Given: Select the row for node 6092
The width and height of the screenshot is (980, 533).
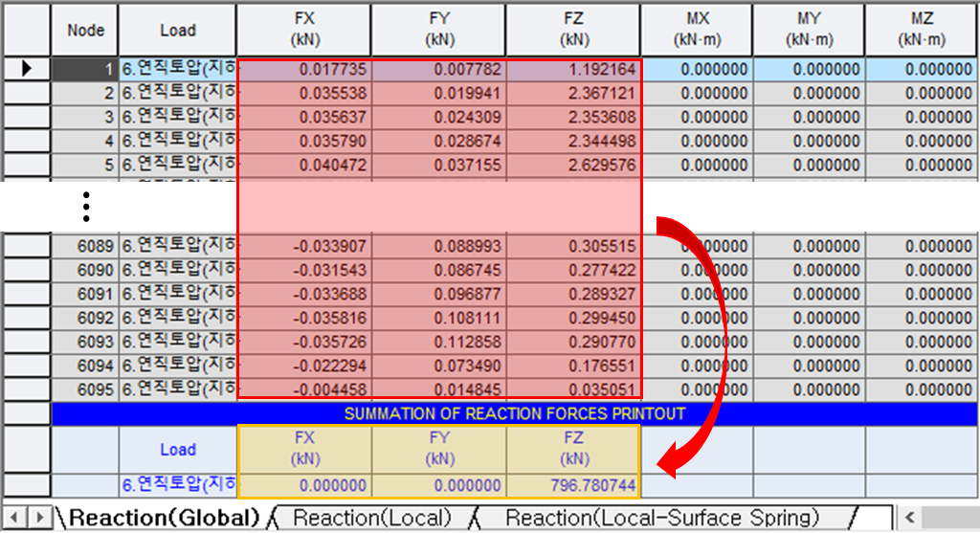Looking at the screenshot, I should pyautogui.click(x=27, y=318).
